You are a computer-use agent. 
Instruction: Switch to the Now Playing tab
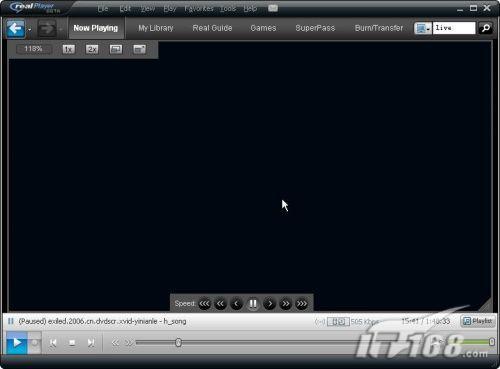[x=96, y=28]
